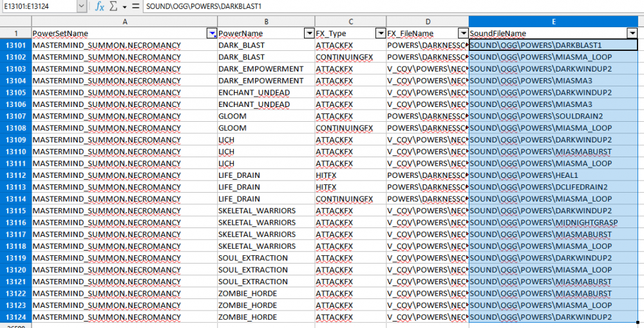Select the highlighted column E header

click(x=553, y=21)
